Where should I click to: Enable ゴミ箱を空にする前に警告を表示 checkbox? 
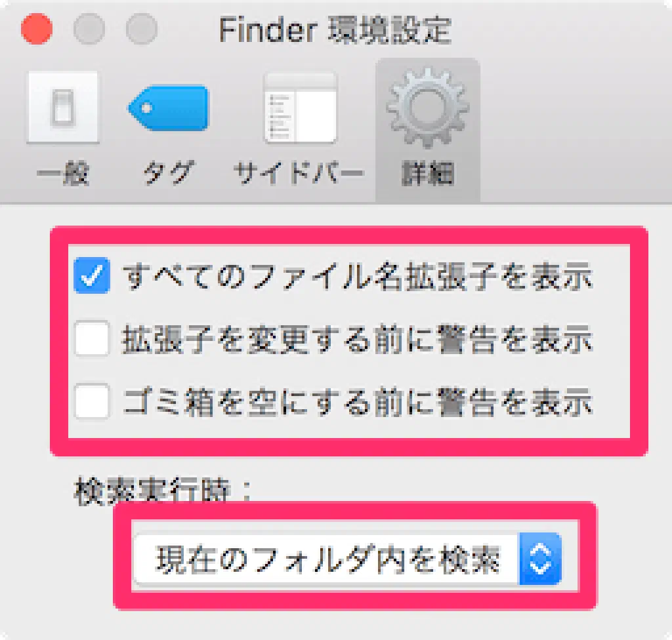coord(91,401)
